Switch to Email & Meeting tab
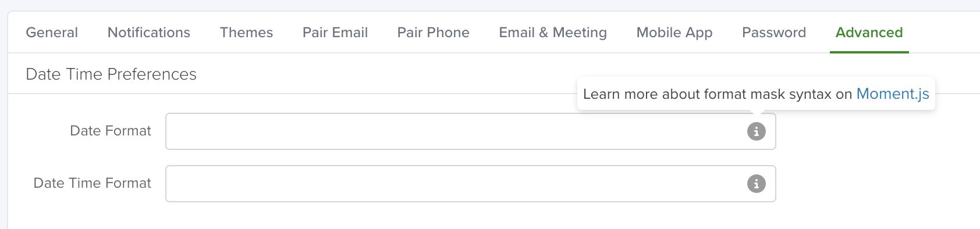This screenshot has width=980, height=229. 553,33
